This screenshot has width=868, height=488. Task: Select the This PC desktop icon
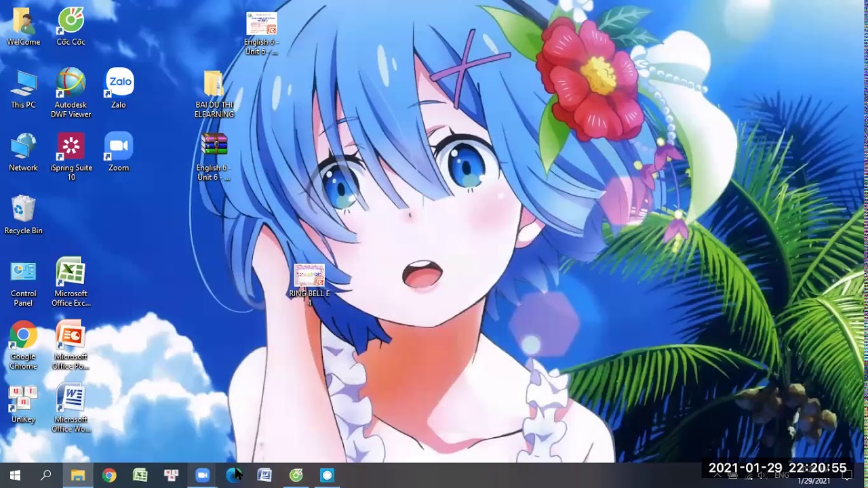24,89
